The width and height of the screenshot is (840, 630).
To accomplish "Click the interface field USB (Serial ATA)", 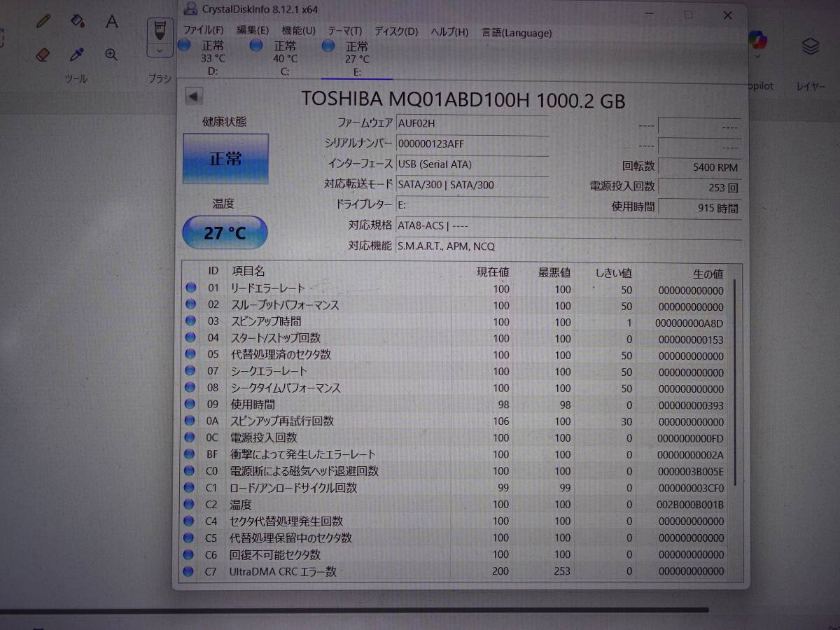I will (x=472, y=164).
